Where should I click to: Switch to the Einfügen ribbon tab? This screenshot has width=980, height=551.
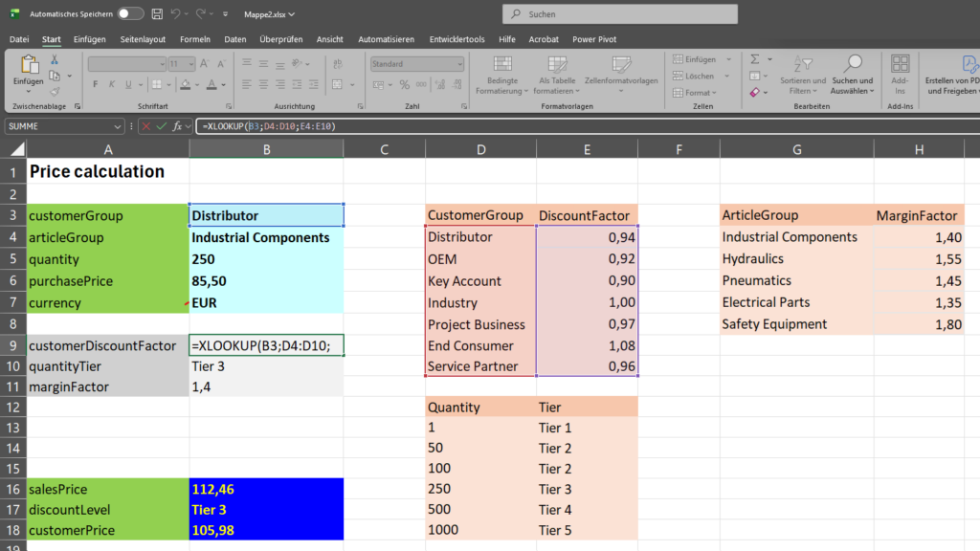pos(89,38)
